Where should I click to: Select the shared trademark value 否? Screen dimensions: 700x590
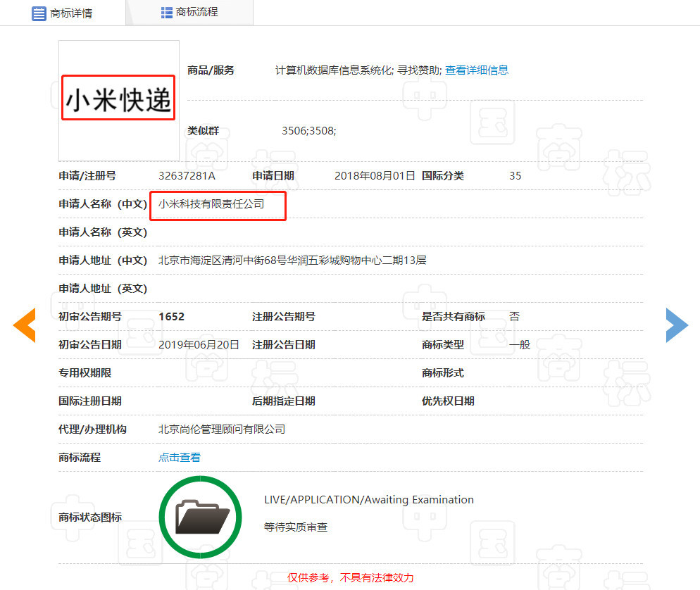coord(514,316)
